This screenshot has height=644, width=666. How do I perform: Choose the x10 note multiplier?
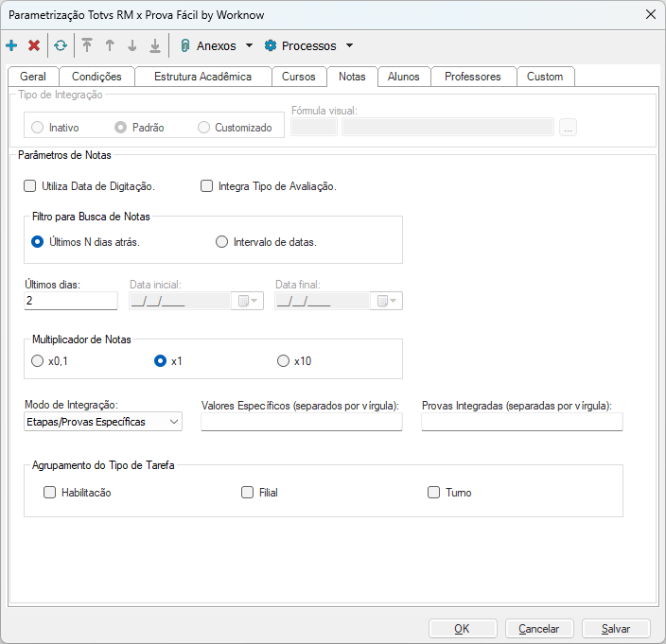(283, 360)
